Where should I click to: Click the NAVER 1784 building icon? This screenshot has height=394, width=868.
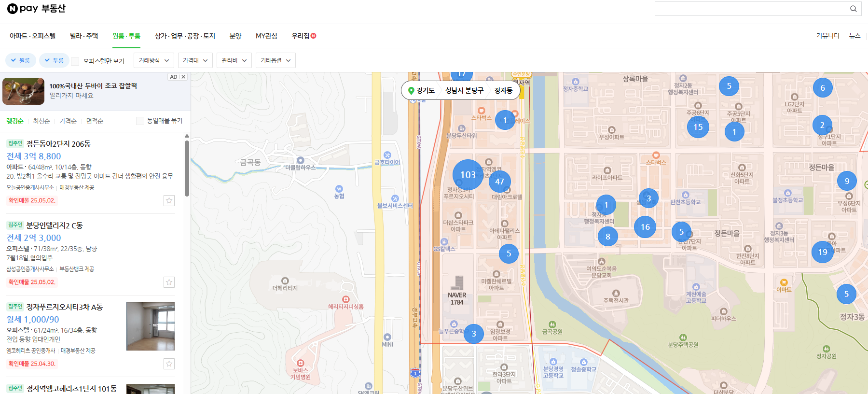(457, 282)
